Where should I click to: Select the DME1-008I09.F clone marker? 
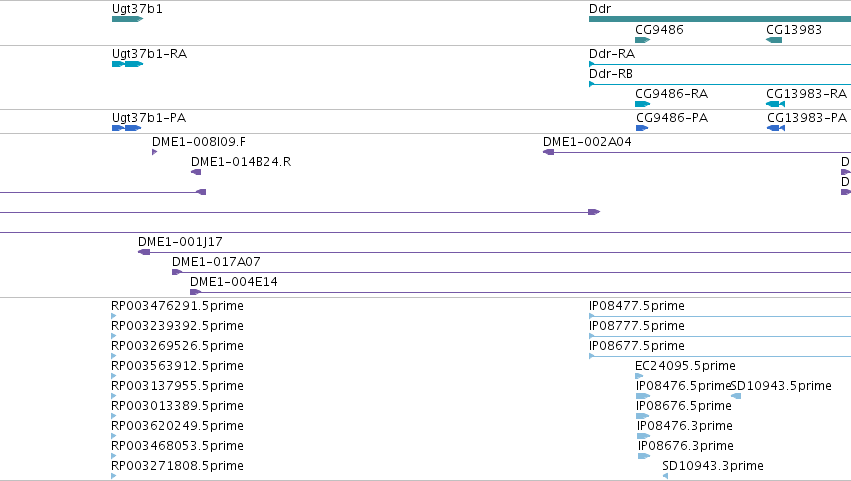(155, 152)
